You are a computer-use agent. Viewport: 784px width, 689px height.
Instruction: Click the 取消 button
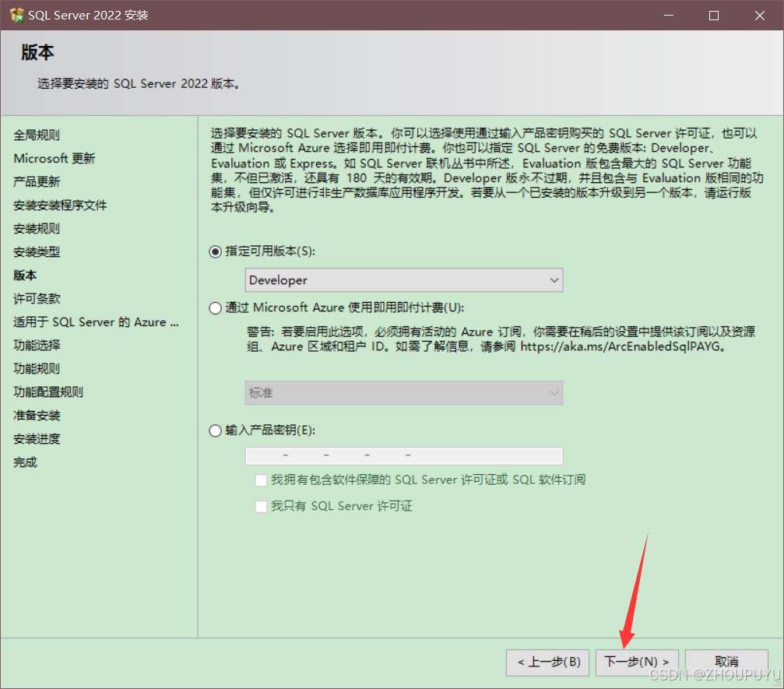tap(726, 662)
